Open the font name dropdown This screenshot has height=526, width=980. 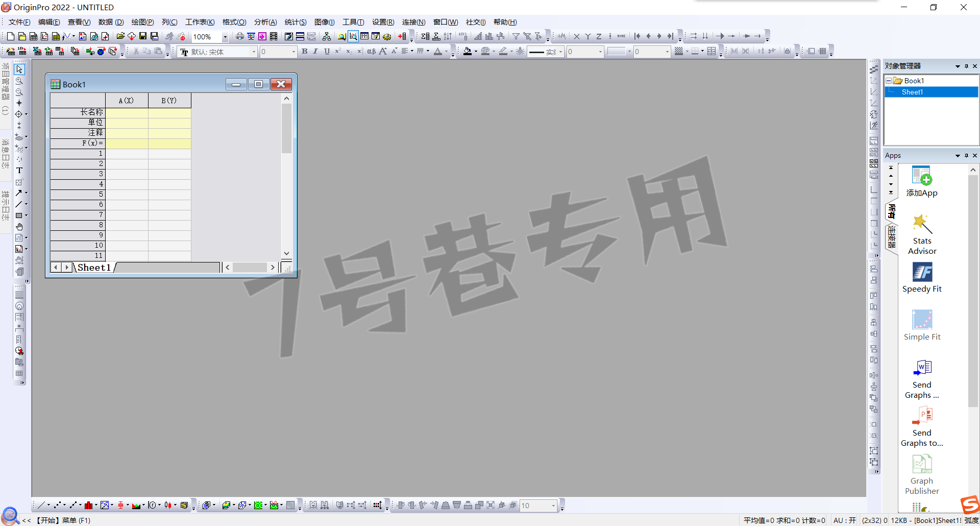(253, 52)
